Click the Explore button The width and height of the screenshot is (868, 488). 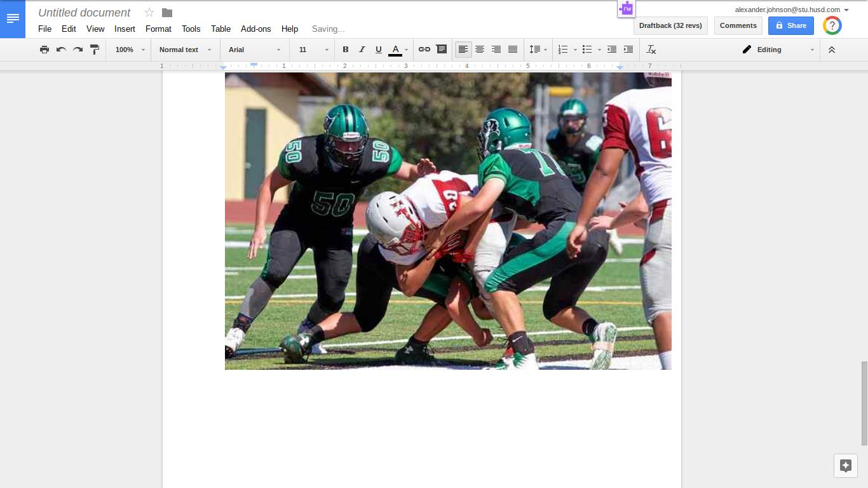(x=846, y=466)
